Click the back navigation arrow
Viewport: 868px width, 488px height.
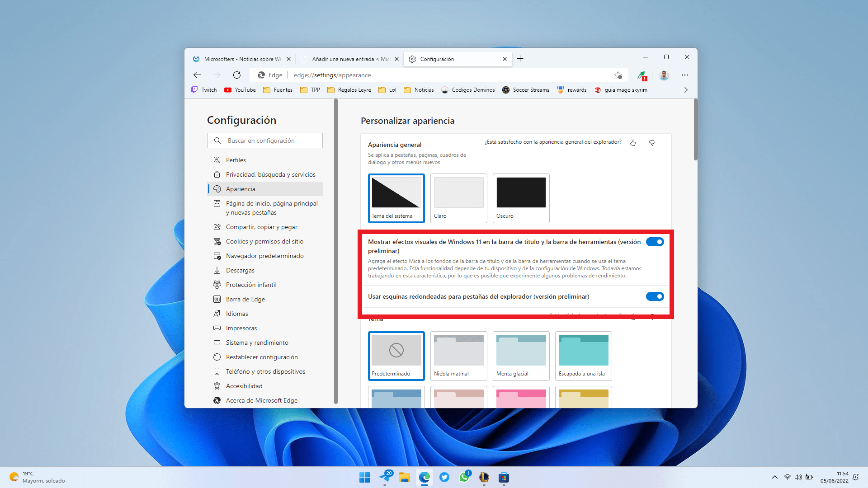coord(197,75)
